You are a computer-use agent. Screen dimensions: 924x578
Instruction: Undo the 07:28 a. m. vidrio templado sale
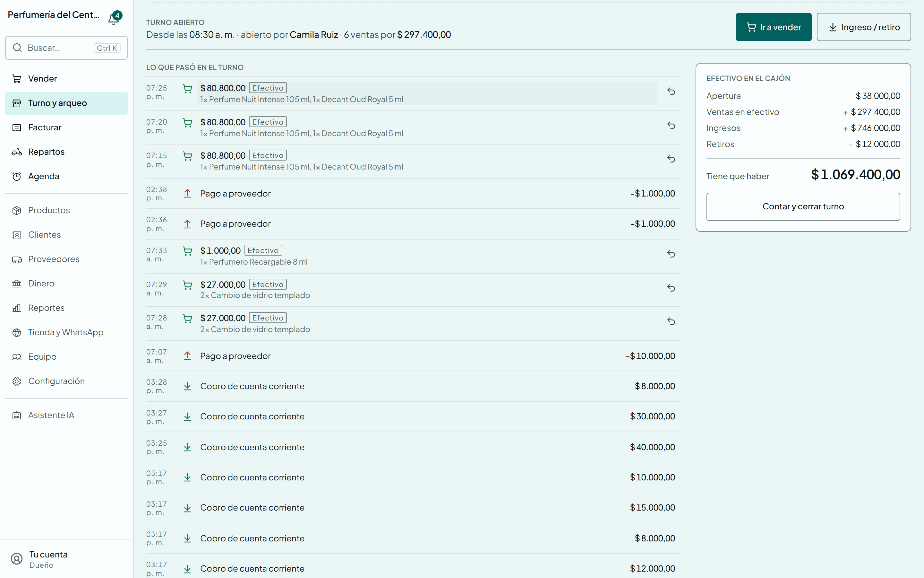point(671,321)
